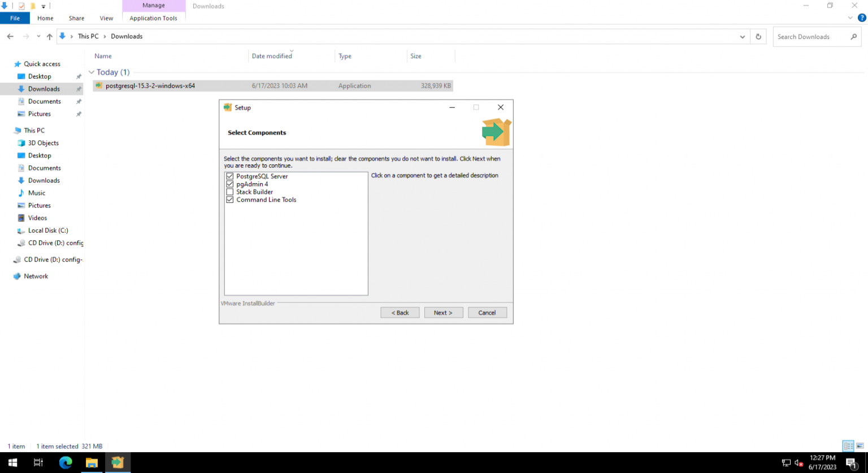Cancel the PostgreSQL setup
This screenshot has height=473, width=868.
(487, 313)
